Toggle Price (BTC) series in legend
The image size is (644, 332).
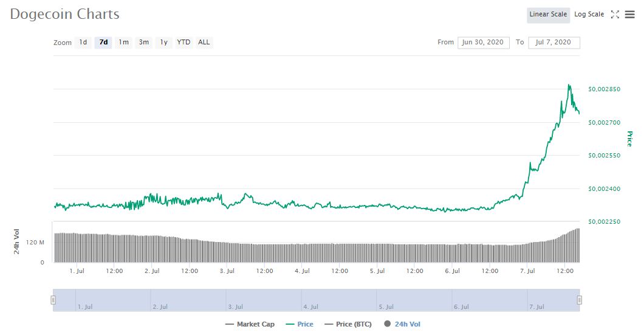(x=348, y=324)
